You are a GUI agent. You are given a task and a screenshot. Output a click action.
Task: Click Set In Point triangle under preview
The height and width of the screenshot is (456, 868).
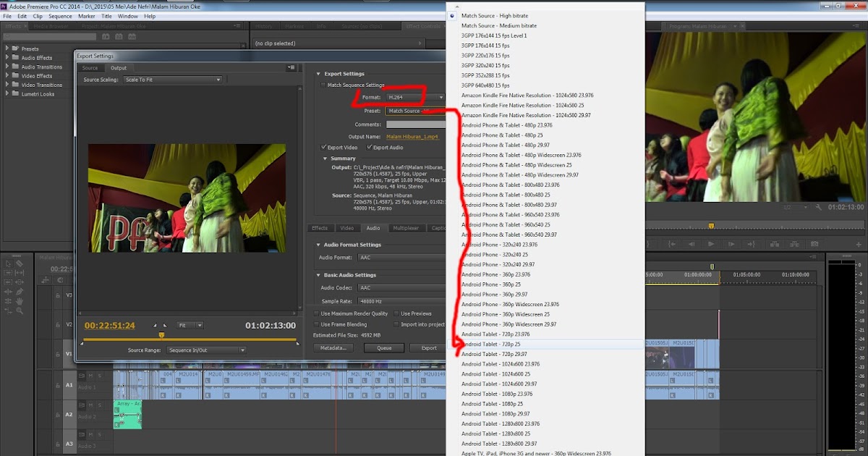pos(154,326)
